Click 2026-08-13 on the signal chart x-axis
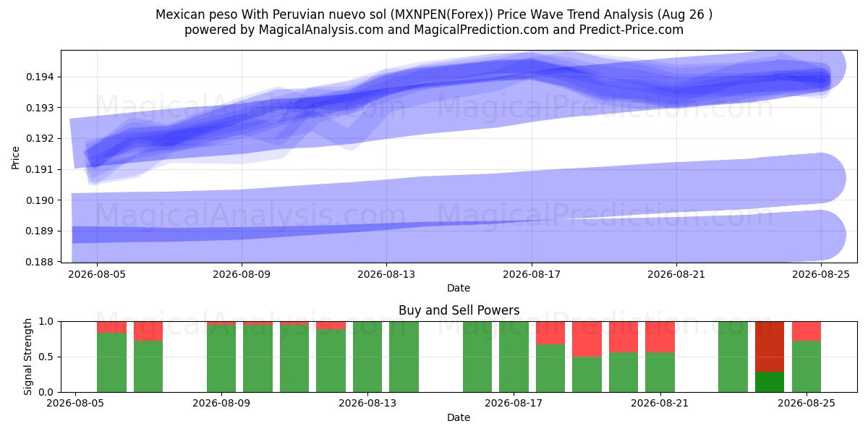Image resolution: width=868 pixels, height=434 pixels. click(x=367, y=404)
